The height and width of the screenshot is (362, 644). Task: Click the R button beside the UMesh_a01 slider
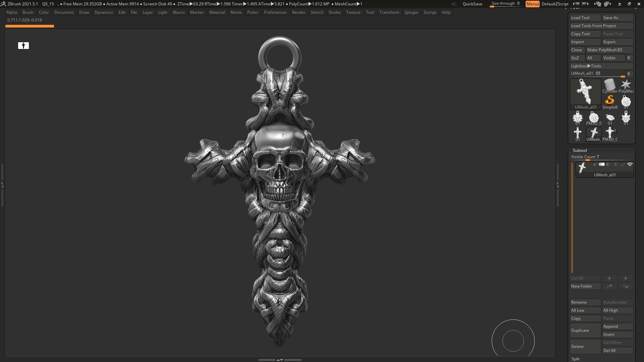point(629,74)
